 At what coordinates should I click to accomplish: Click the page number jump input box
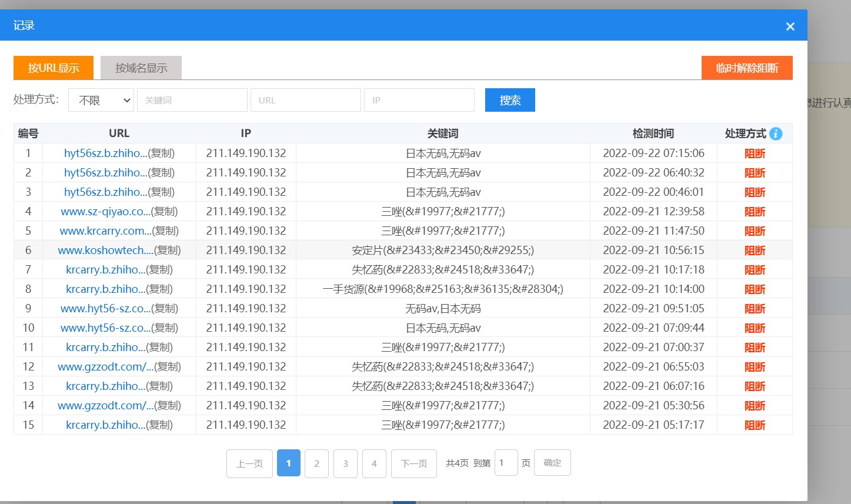coord(506,463)
